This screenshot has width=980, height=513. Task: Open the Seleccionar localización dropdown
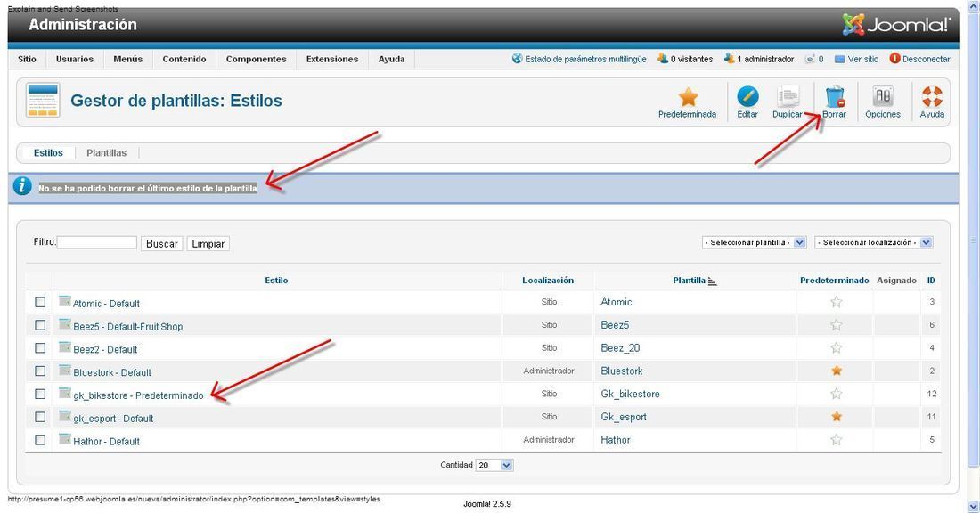pos(874,242)
